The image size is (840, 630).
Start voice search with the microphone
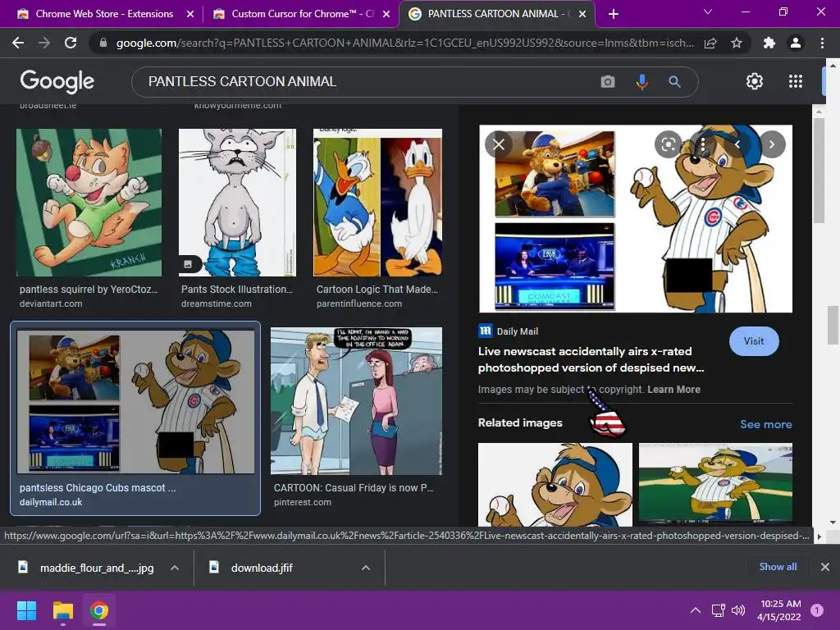coord(641,81)
